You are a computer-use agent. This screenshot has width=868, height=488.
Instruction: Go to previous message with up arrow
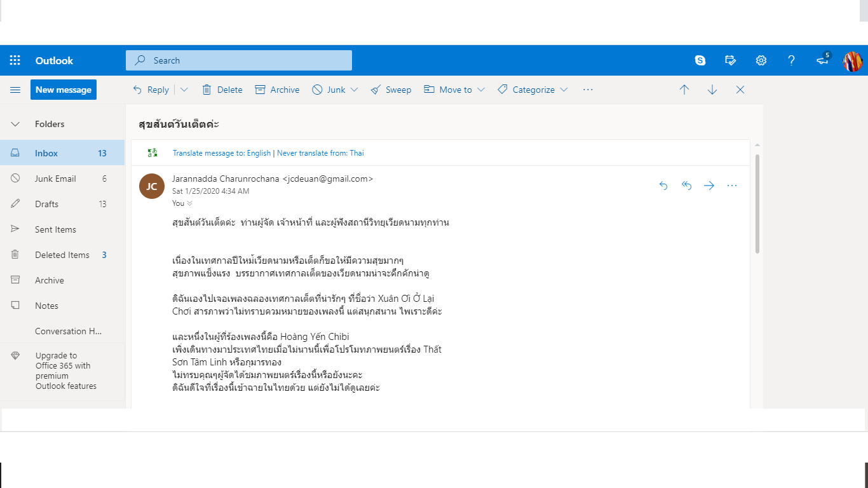(x=684, y=90)
